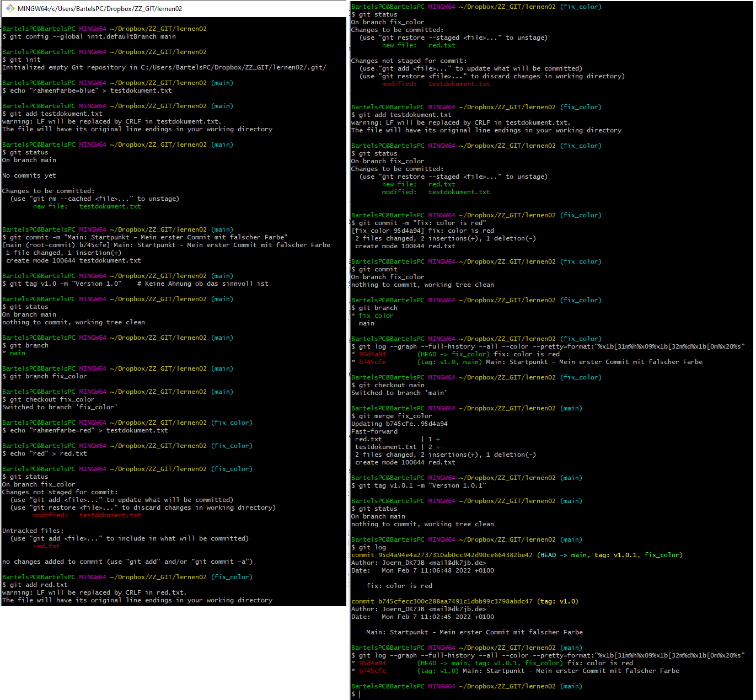Click "Switched to branch 'fix_color'" output
This screenshot has width=756, height=700.
click(60, 407)
